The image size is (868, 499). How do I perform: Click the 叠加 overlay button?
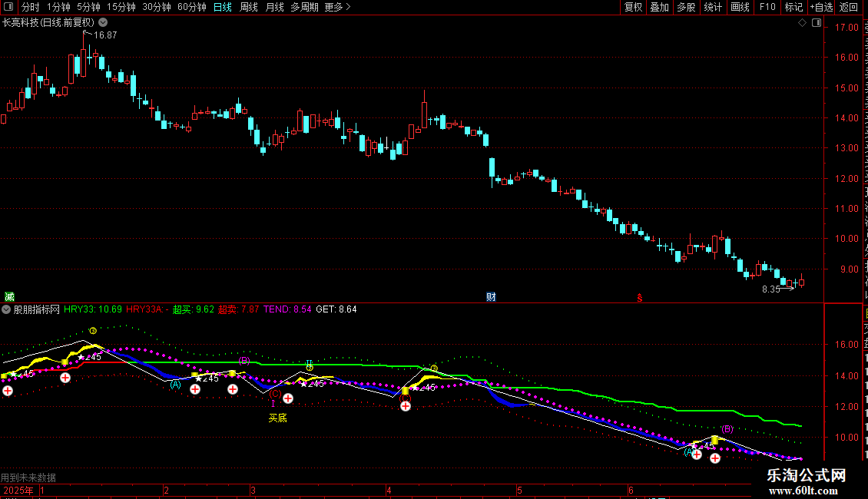659,7
